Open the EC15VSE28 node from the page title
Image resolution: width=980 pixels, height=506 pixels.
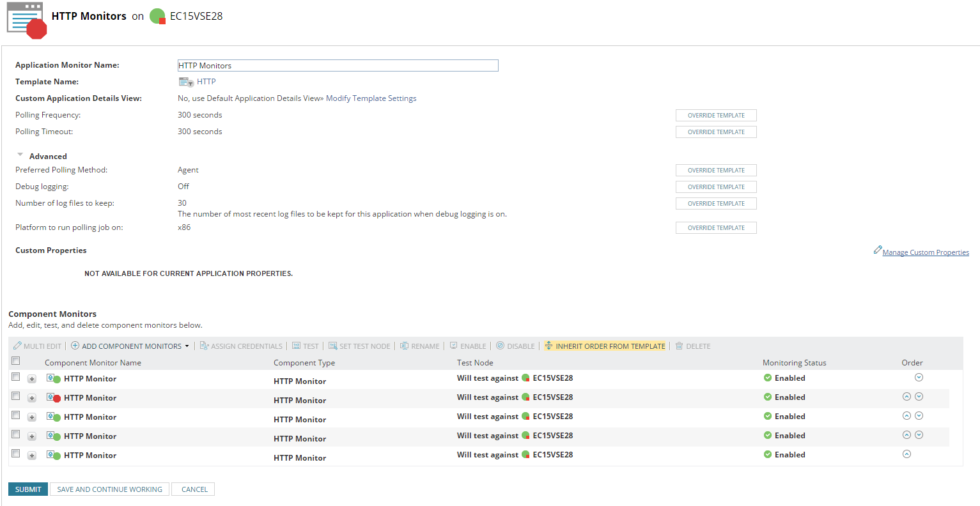(196, 17)
